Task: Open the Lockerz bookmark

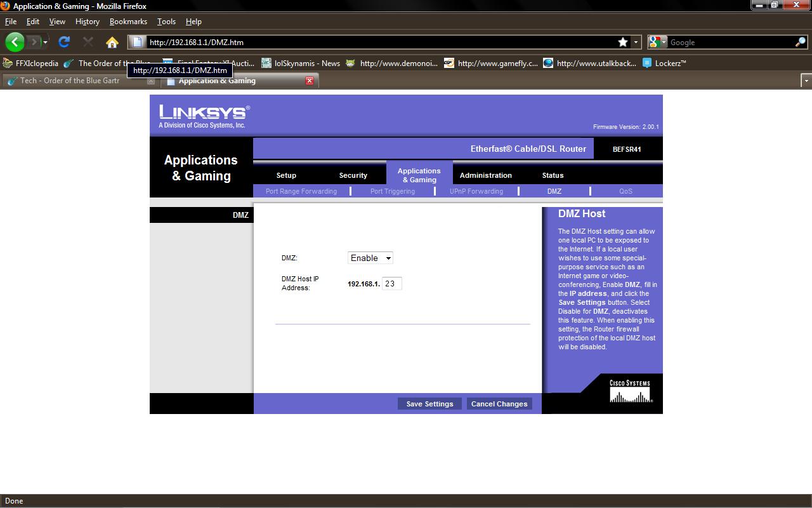Action: (664, 63)
